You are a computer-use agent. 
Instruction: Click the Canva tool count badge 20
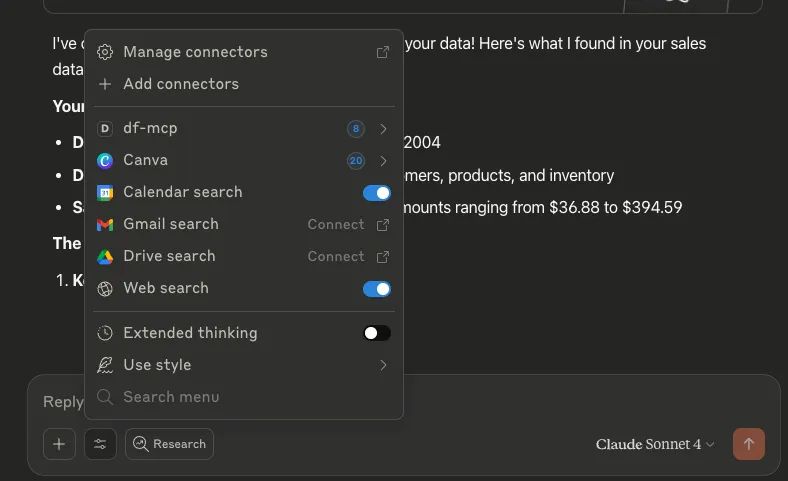[x=356, y=161]
